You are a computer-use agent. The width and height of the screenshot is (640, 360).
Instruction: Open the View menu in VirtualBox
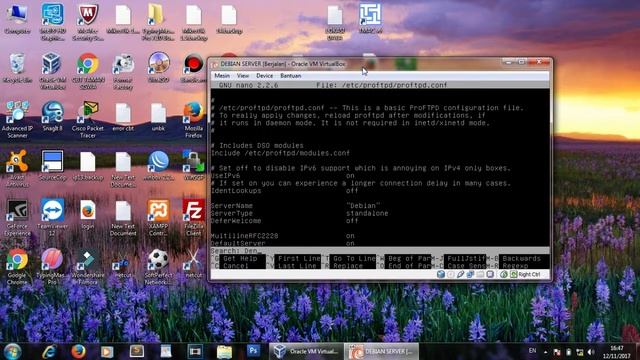[242, 76]
